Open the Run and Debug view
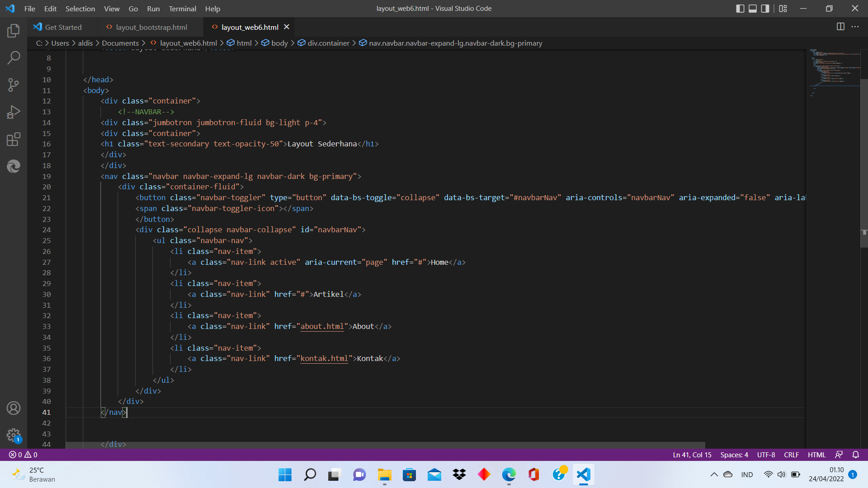Viewport: 868px width, 488px height. pyautogui.click(x=13, y=112)
